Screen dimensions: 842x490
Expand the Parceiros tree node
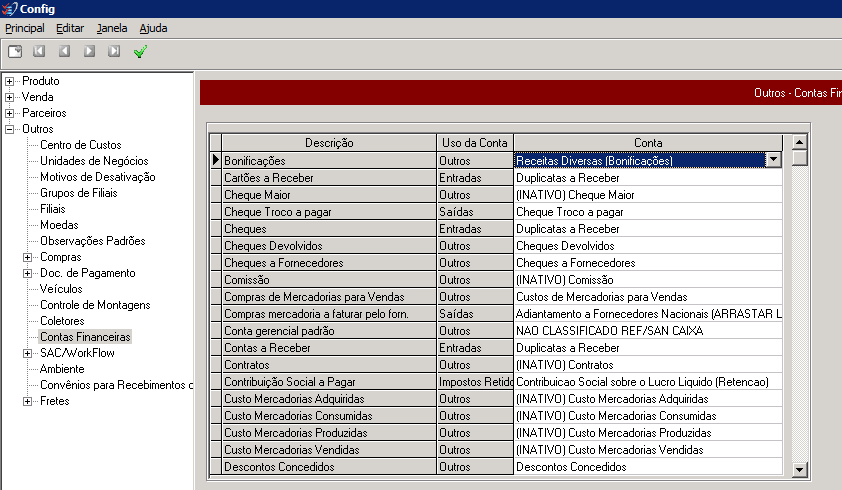pos(9,113)
